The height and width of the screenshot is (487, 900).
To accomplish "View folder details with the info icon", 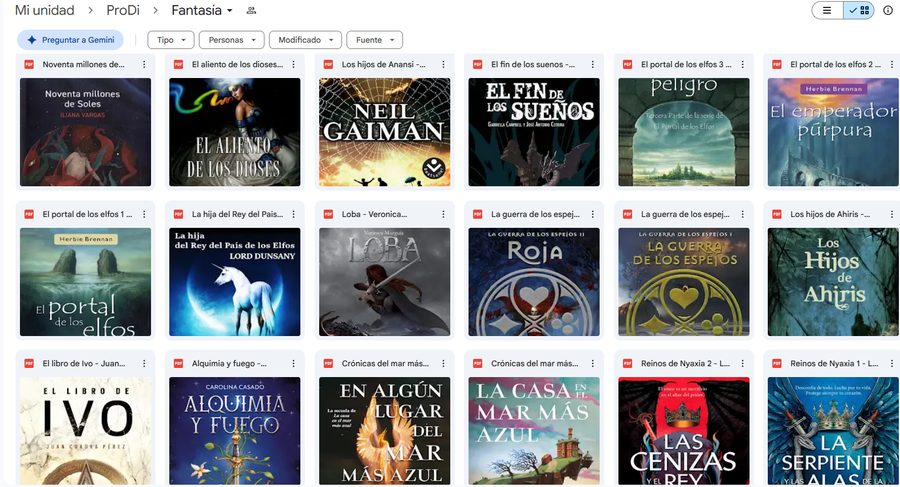I will (x=888, y=10).
